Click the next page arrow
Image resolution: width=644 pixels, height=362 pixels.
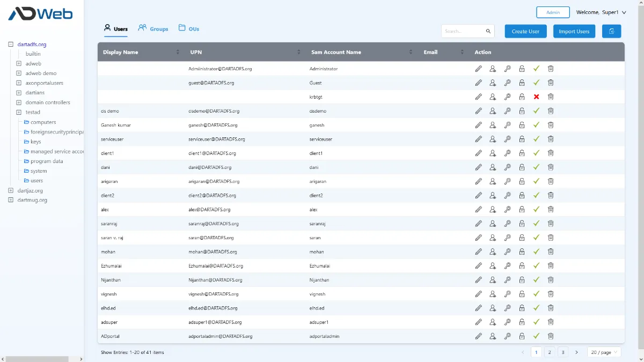tap(576, 352)
